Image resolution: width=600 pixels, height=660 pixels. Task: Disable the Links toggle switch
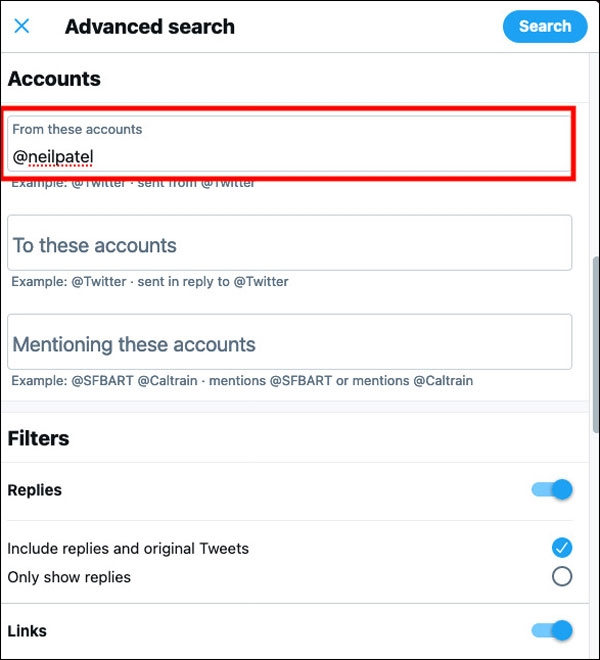coord(552,631)
